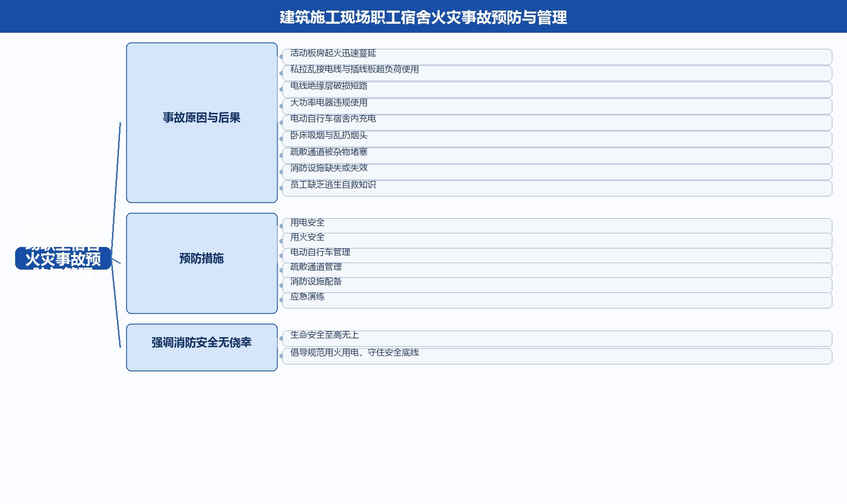Select leaf 用火安全
Image resolution: width=847 pixels, height=504 pixels.
coord(557,240)
